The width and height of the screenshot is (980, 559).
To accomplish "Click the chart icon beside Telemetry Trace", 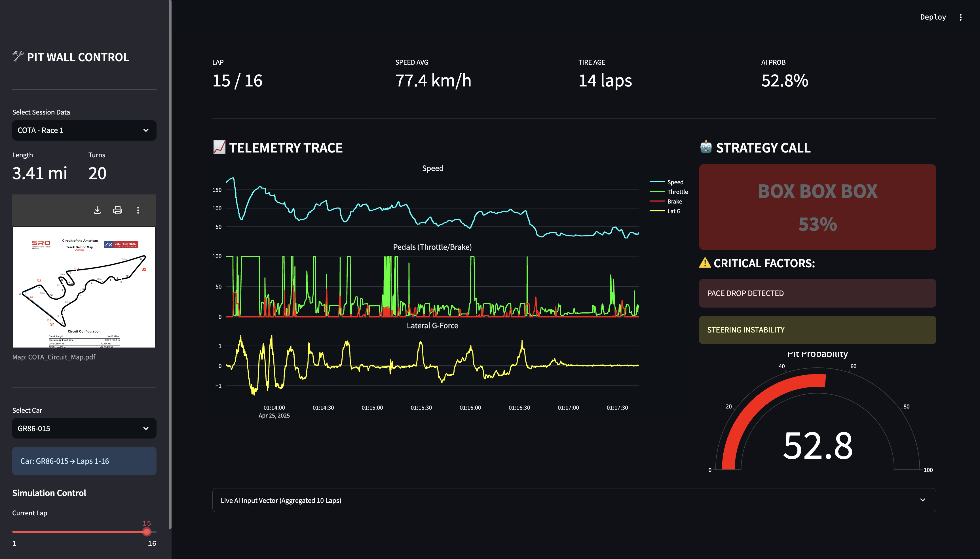I will [x=219, y=147].
